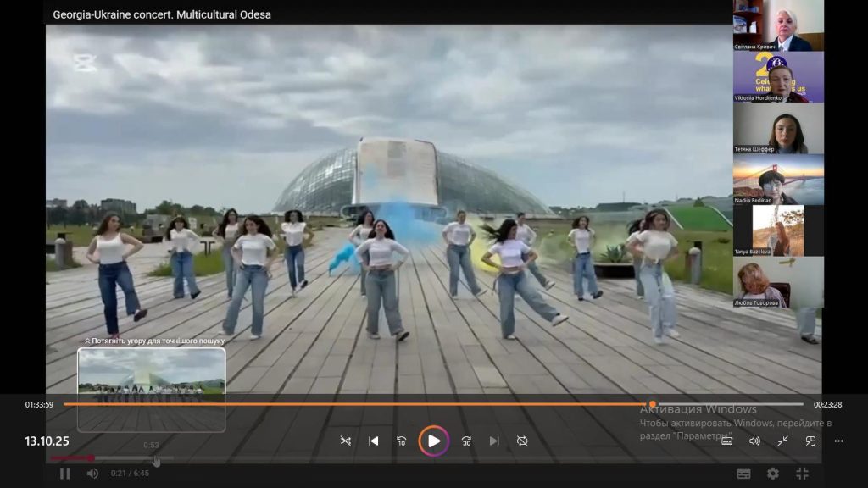Open the three-dots more options menu

[838, 441]
